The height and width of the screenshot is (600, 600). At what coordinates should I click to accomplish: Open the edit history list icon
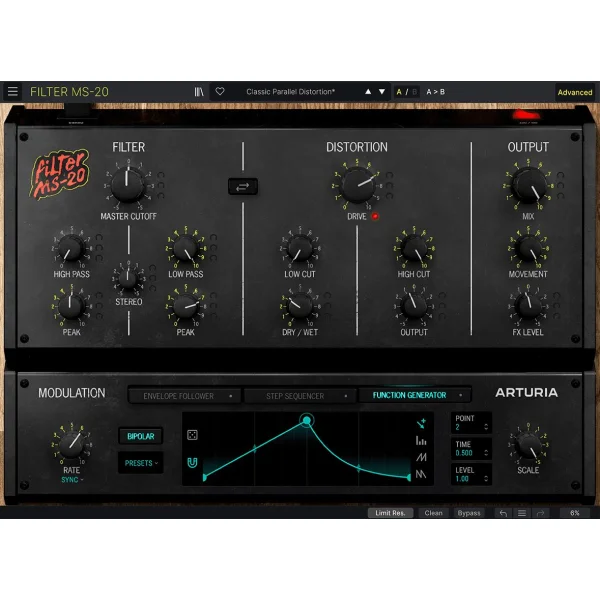[522, 513]
